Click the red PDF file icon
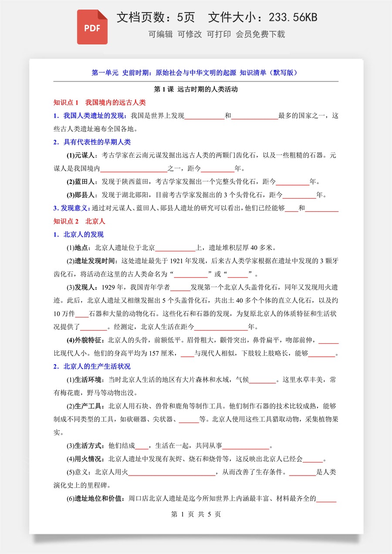The height and width of the screenshot is (554, 392). [92, 27]
